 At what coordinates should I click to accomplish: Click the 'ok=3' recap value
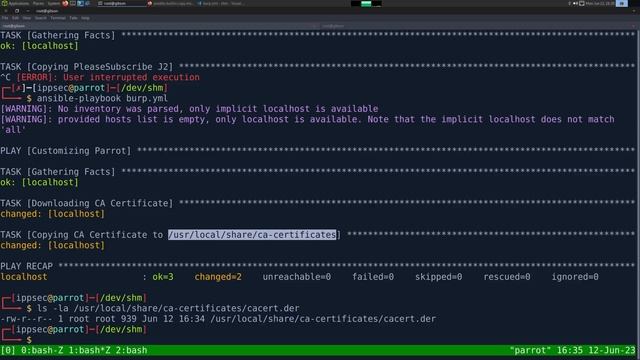coord(163,277)
